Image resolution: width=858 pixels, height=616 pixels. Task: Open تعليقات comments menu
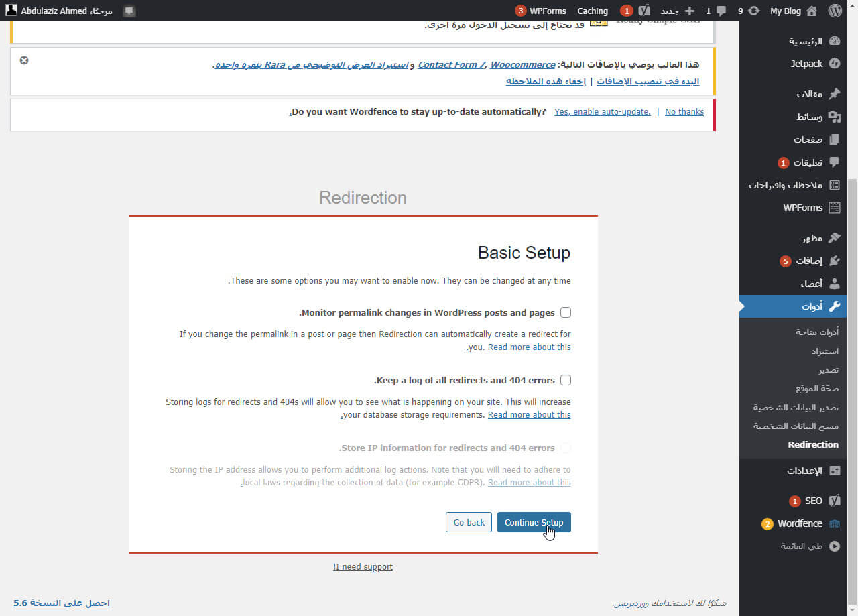pyautogui.click(x=793, y=162)
